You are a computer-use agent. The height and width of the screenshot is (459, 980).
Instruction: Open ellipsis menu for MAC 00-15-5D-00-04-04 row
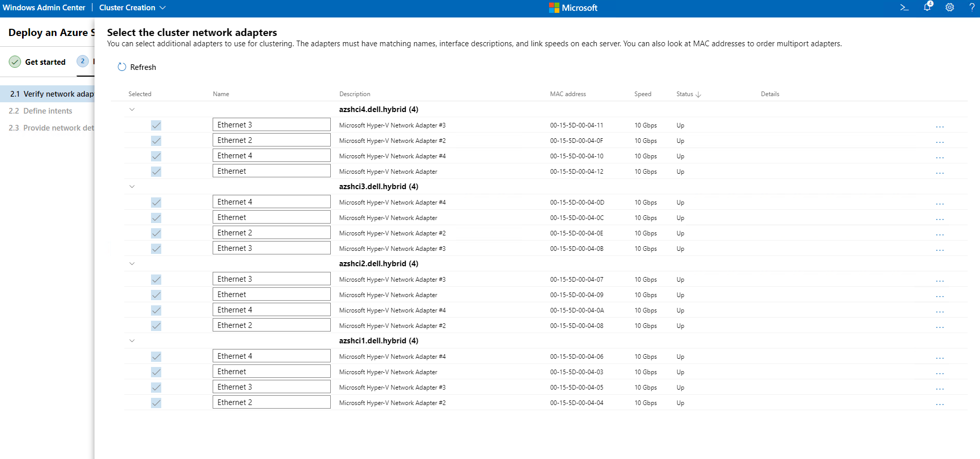coord(939,403)
